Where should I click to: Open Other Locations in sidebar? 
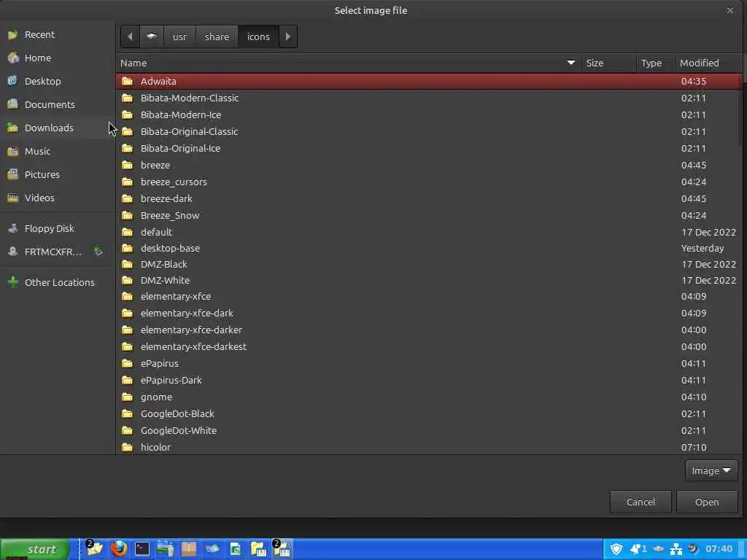pos(57,282)
